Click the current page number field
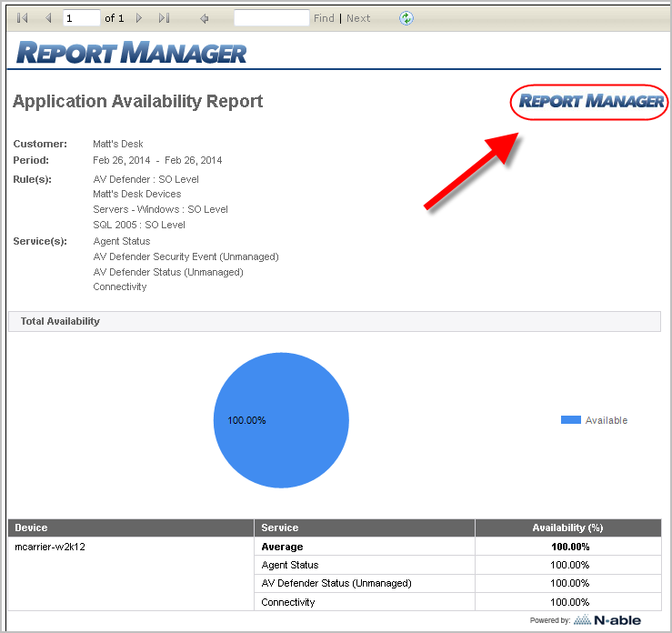The width and height of the screenshot is (672, 633). click(x=82, y=18)
